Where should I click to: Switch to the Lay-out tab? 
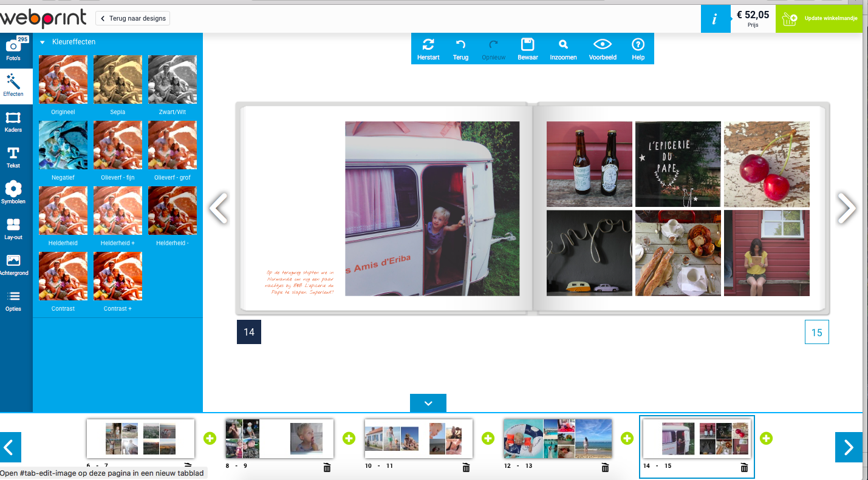pyautogui.click(x=13, y=229)
